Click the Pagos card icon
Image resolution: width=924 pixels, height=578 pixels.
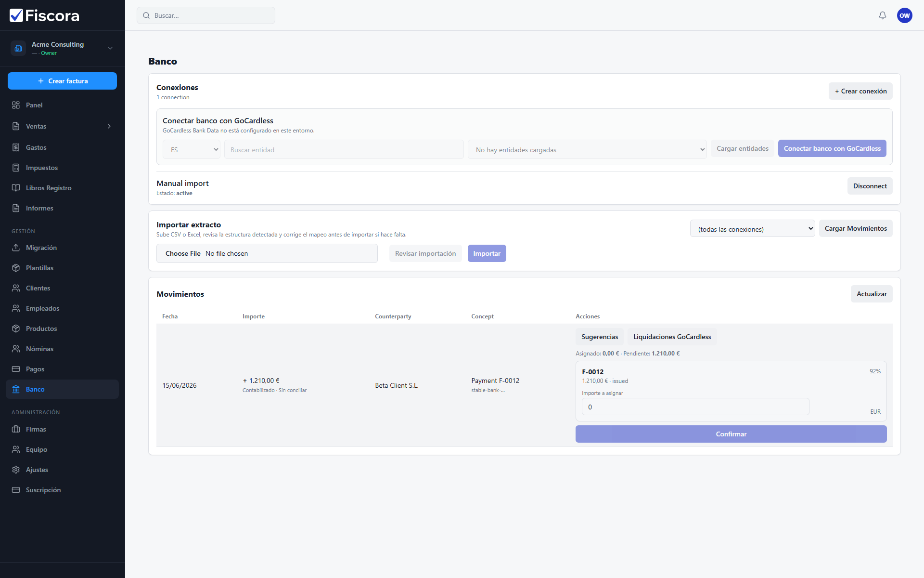click(16, 369)
